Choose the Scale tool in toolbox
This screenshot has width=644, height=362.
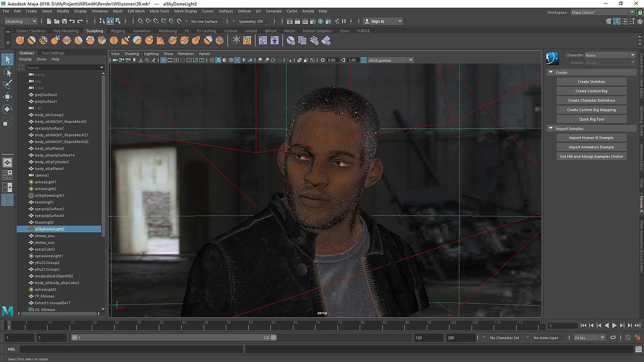[x=7, y=121]
